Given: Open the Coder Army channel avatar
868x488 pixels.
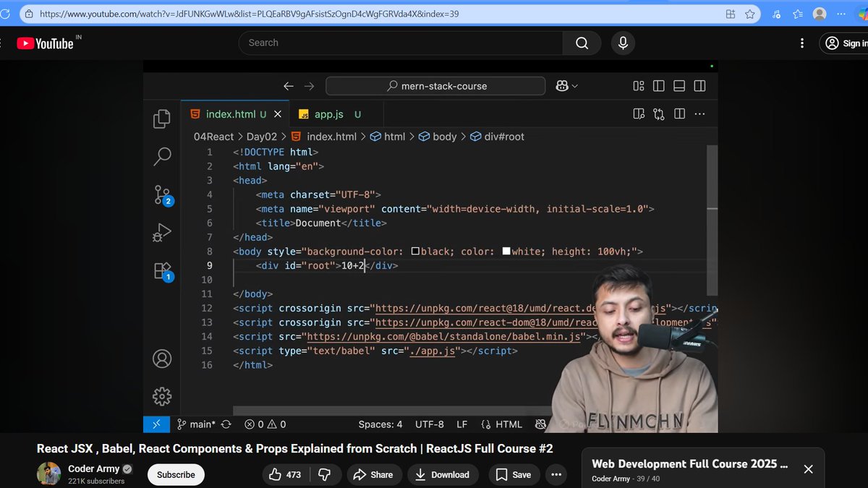Looking at the screenshot, I should pos(49,474).
